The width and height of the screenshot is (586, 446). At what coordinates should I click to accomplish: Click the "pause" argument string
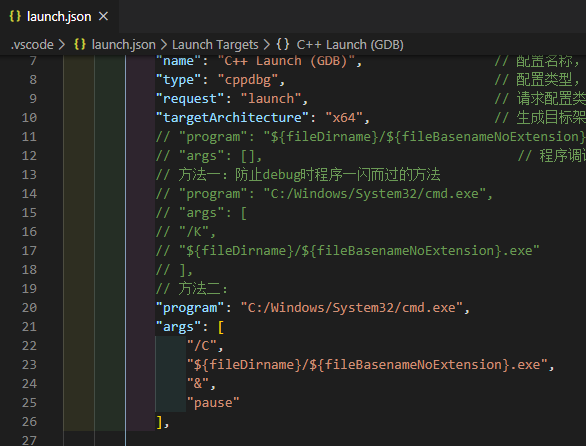tap(213, 403)
